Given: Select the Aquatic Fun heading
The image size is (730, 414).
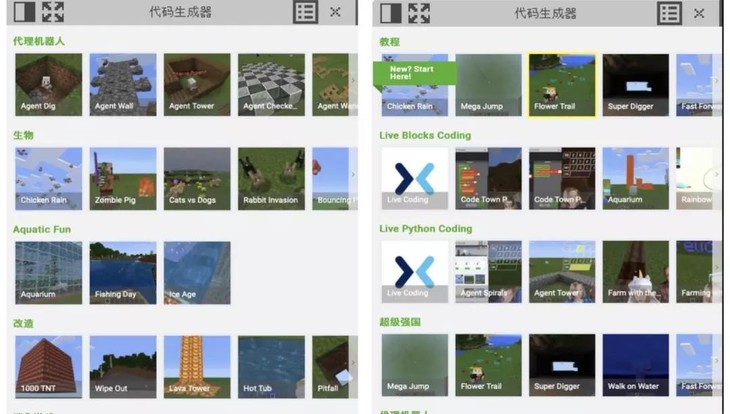Looking at the screenshot, I should [42, 229].
